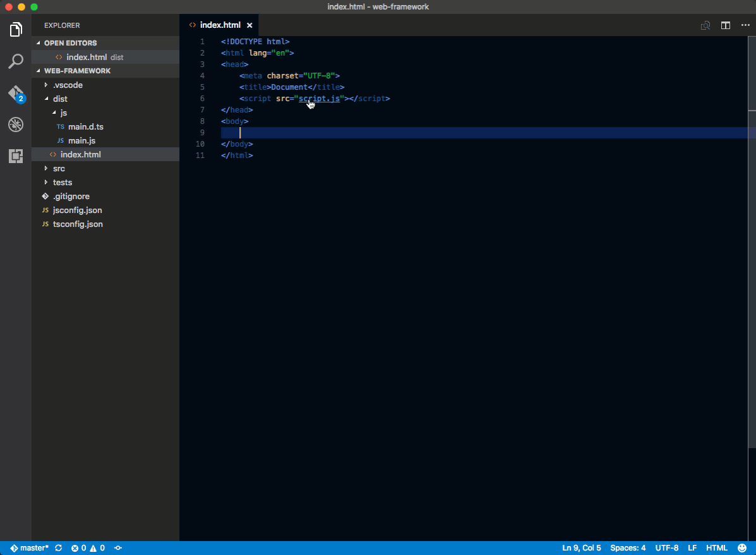Open the Source Control panel showing 2 changes
The height and width of the screenshot is (555, 756).
(x=15, y=93)
